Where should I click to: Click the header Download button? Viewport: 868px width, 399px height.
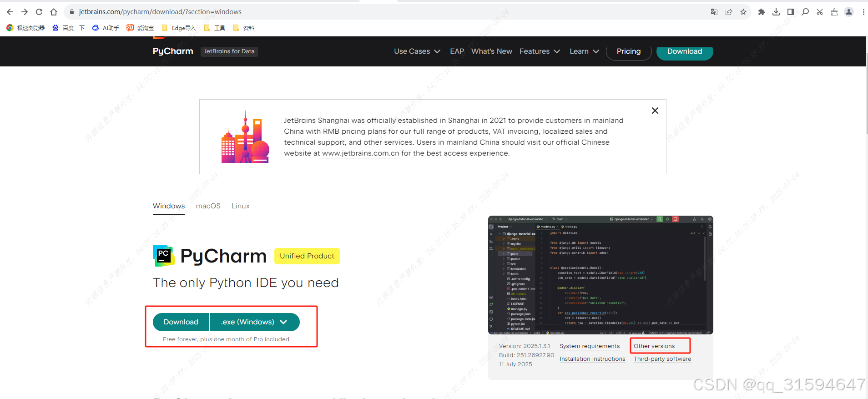pyautogui.click(x=685, y=51)
